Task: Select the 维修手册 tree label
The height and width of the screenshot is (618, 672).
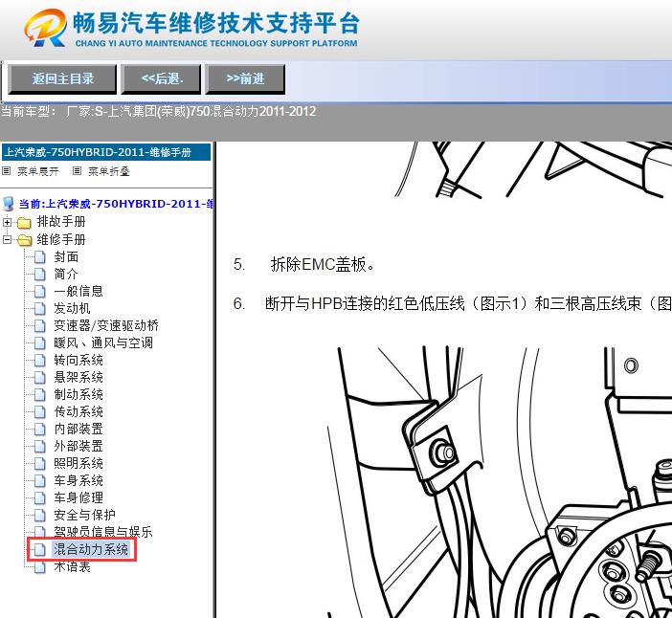Action: pyautogui.click(x=61, y=239)
